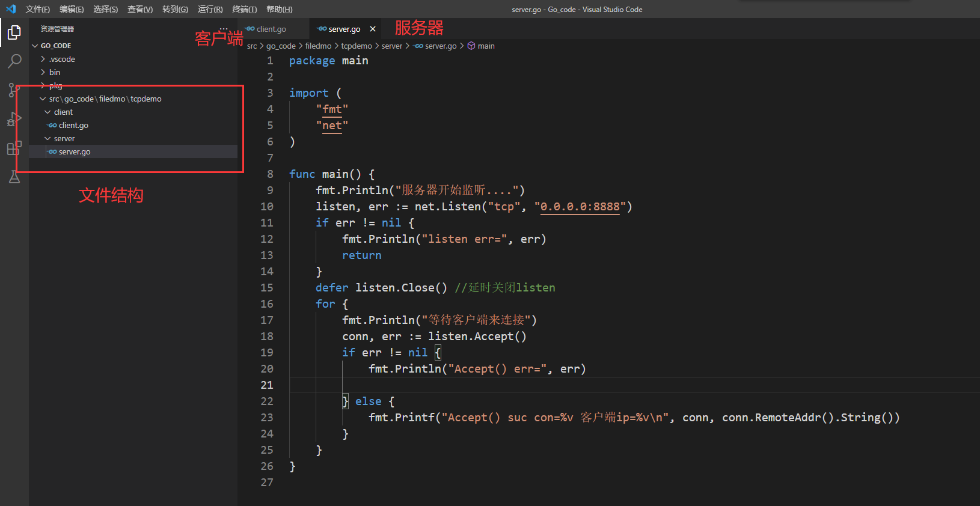Click line number 21 in the gutter
980x506 pixels.
click(267, 385)
